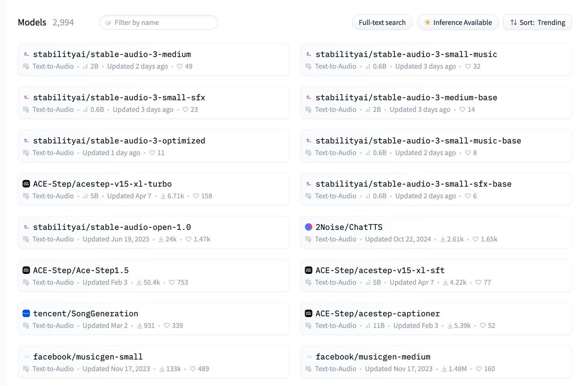Click 'Updated Jun 19, 2025' text

(x=116, y=239)
